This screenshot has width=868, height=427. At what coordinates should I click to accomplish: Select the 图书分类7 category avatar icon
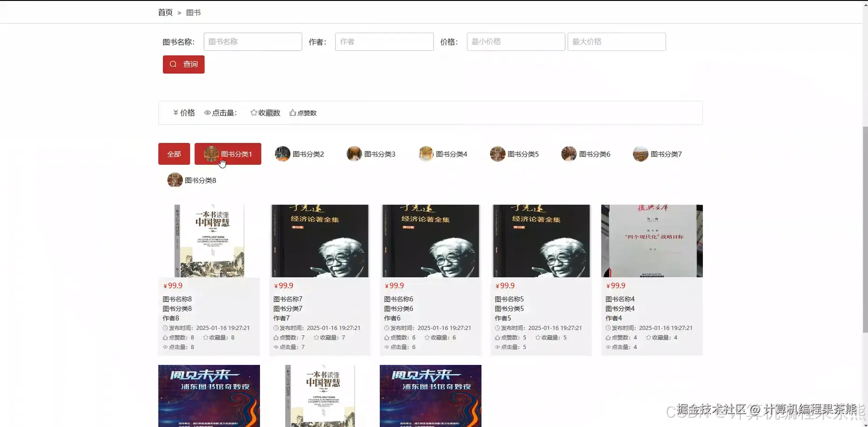coord(640,154)
